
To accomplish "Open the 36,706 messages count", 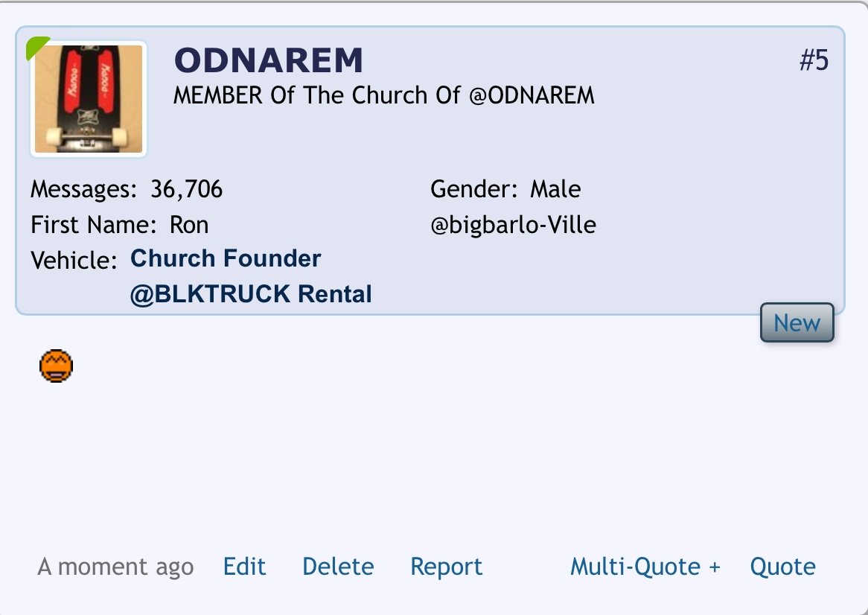I will tap(187, 189).
